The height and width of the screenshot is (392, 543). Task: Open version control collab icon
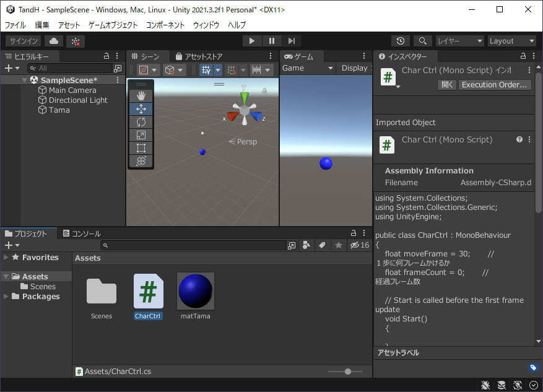point(76,41)
